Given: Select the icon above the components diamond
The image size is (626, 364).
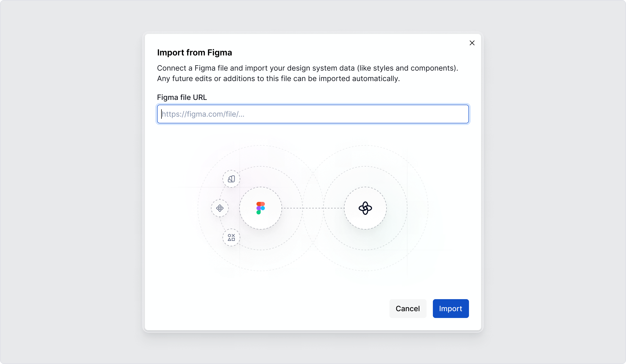Looking at the screenshot, I should click(x=231, y=179).
